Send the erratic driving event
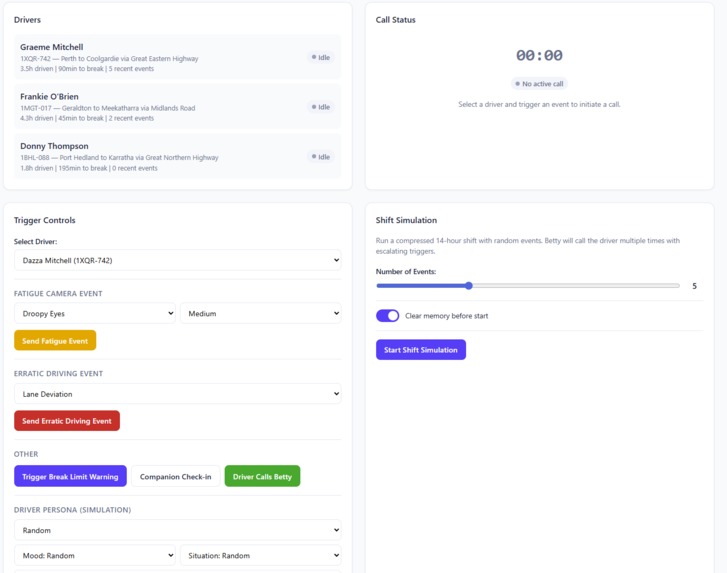Screen dimensions: 727x573 tap(67, 421)
